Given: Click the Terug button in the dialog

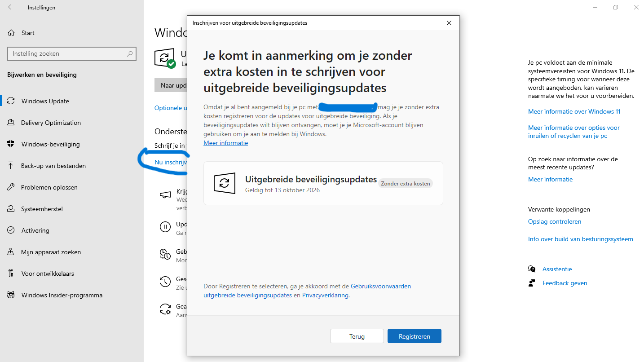Looking at the screenshot, I should (x=357, y=336).
